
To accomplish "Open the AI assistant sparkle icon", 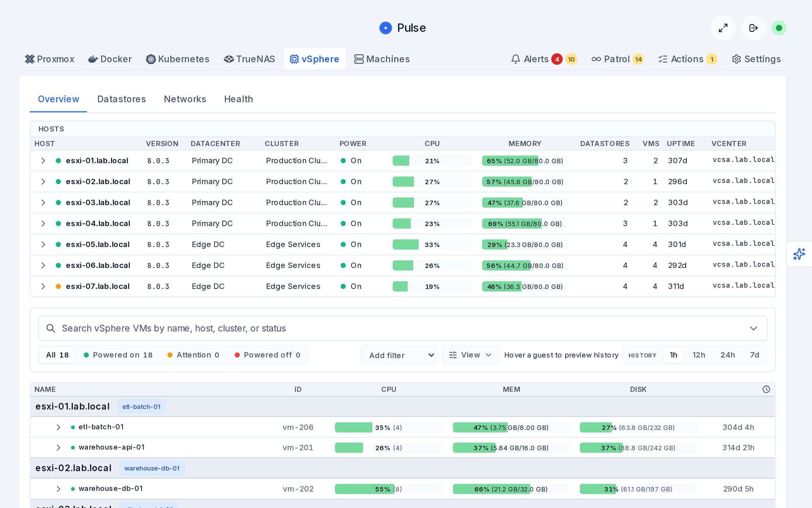I will [799, 254].
